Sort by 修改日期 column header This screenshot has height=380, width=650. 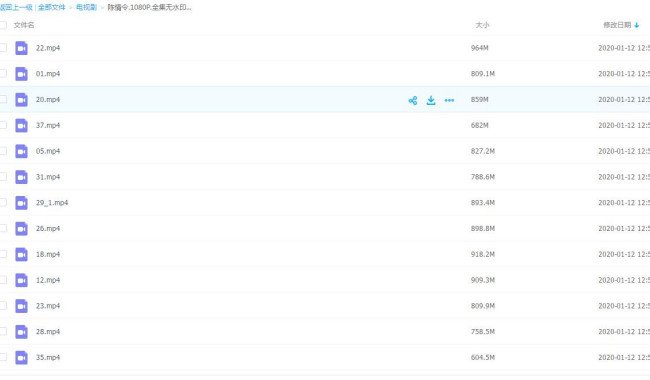click(617, 25)
